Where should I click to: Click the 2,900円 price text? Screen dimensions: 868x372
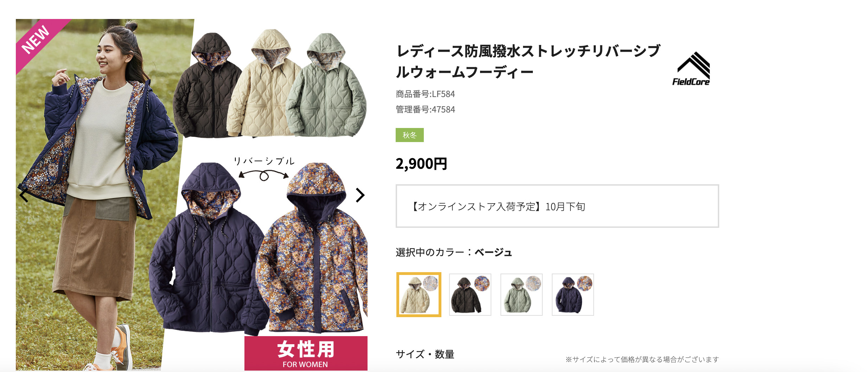[x=421, y=163]
